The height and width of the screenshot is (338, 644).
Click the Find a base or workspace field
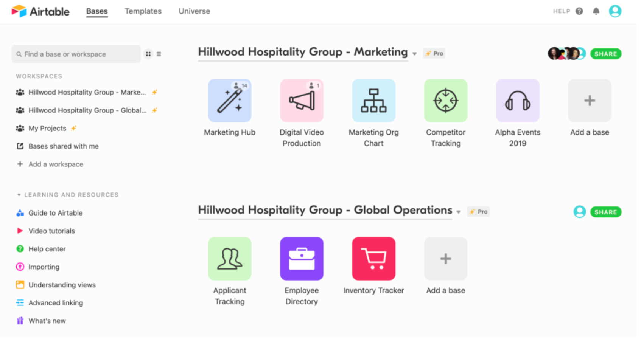pyautogui.click(x=76, y=54)
